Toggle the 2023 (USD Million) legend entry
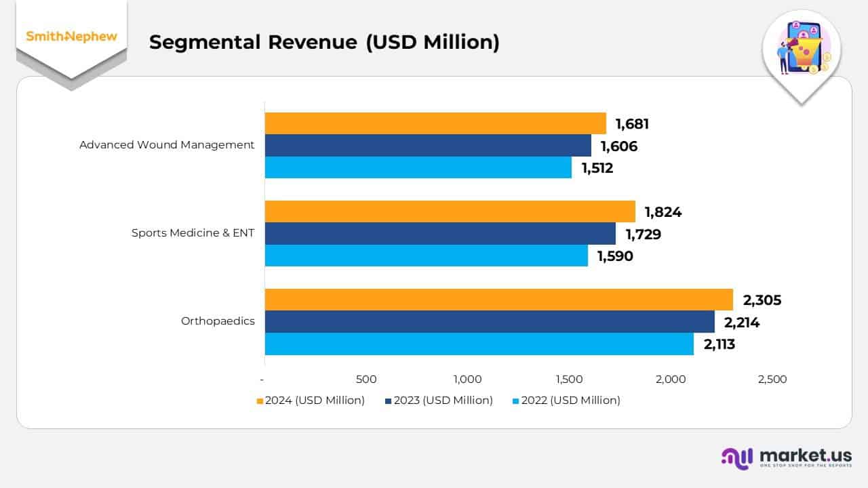The height and width of the screenshot is (488, 868). [441, 401]
